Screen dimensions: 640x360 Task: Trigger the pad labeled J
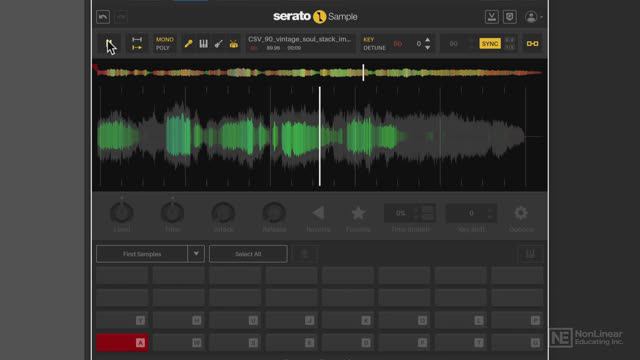pos(292,320)
